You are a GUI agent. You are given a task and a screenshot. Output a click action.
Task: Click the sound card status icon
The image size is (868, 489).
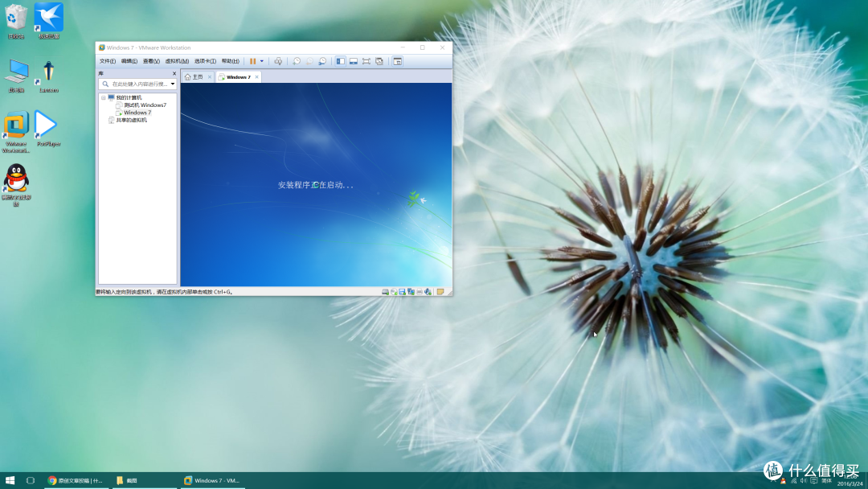428,292
